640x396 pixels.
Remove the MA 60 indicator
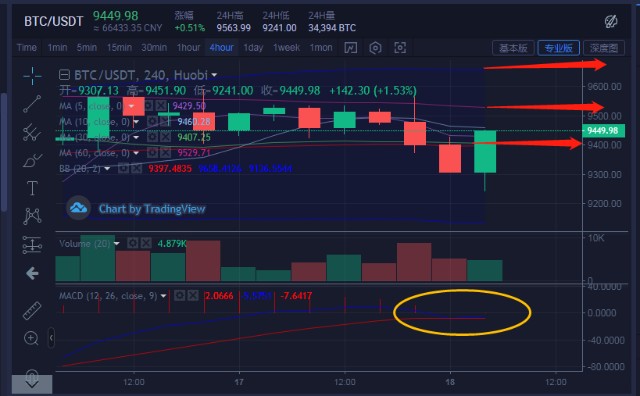coord(165,153)
